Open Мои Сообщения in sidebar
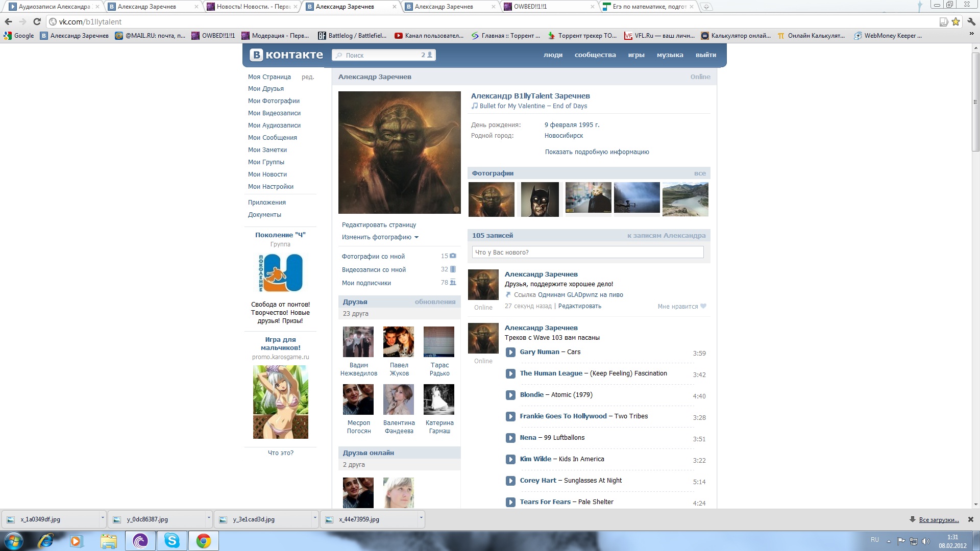This screenshot has width=980, height=551. point(272,138)
